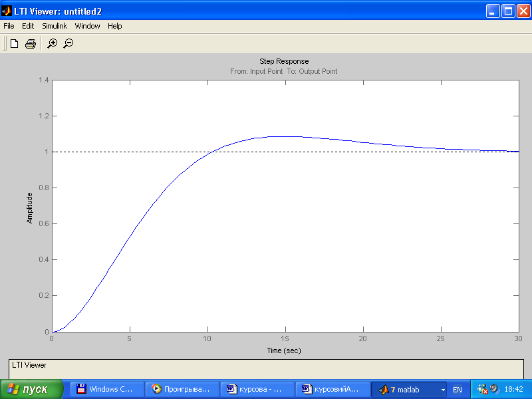Open the Window menu
532x399 pixels.
[87, 26]
